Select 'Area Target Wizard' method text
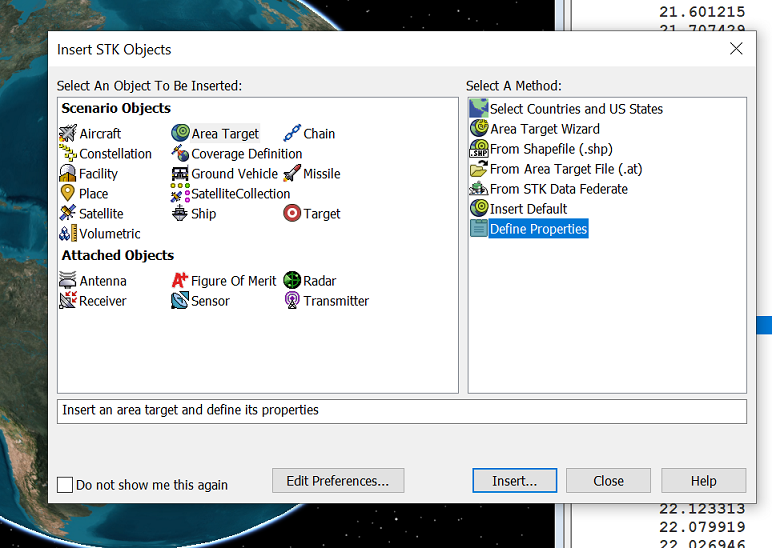 point(545,129)
